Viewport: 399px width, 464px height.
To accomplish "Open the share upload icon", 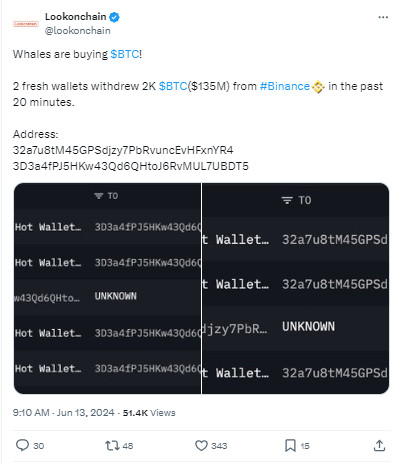I will (x=379, y=445).
